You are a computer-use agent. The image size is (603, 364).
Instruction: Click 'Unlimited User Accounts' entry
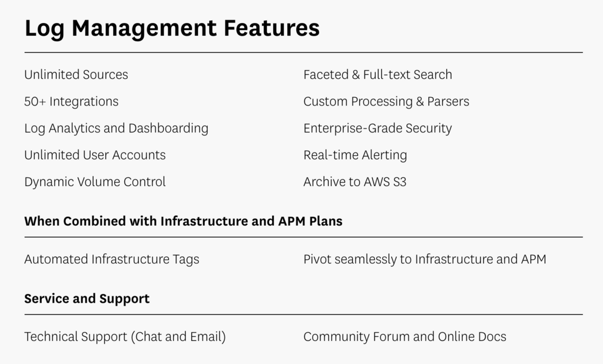coord(95,155)
